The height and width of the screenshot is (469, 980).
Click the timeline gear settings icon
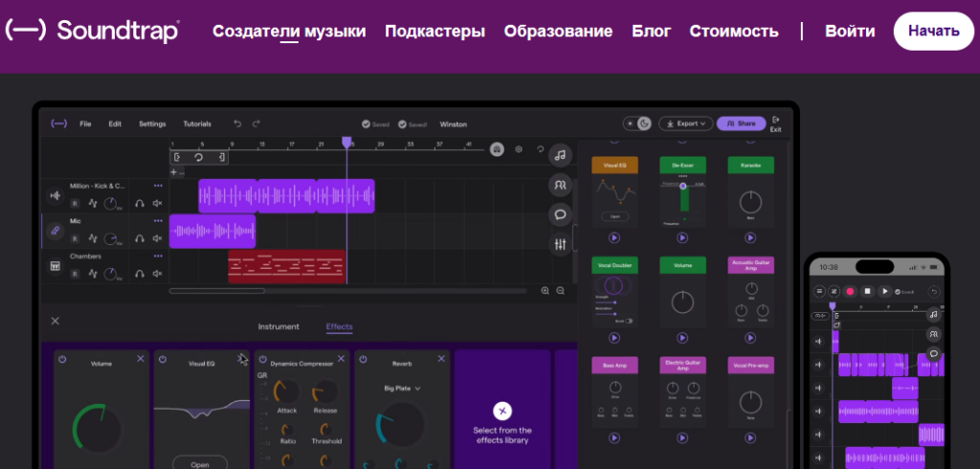point(518,149)
